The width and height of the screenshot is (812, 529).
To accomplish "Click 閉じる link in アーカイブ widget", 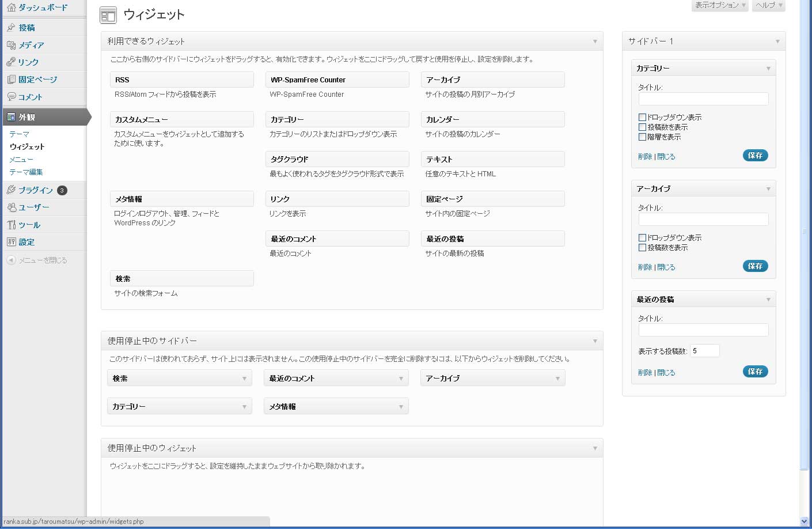I will point(666,267).
